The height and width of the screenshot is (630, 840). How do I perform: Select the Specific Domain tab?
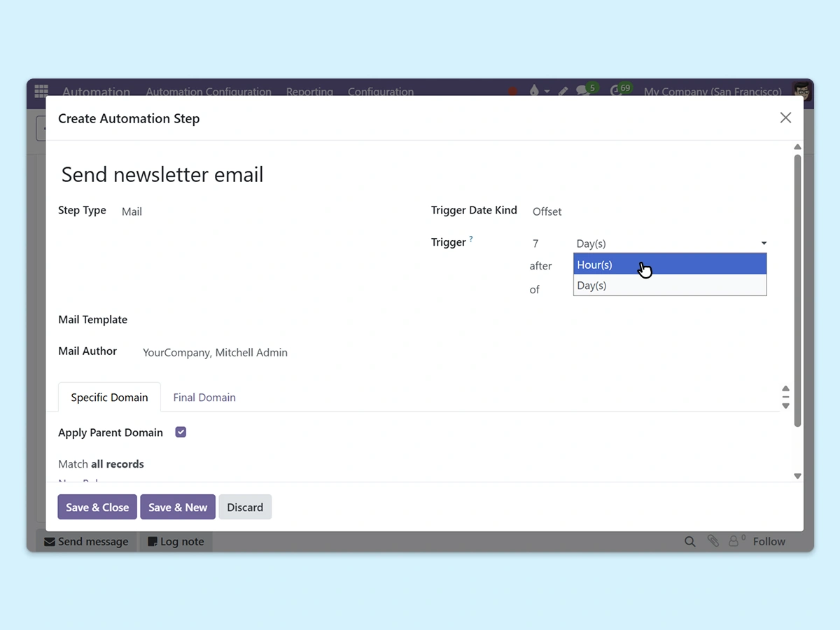[109, 398]
